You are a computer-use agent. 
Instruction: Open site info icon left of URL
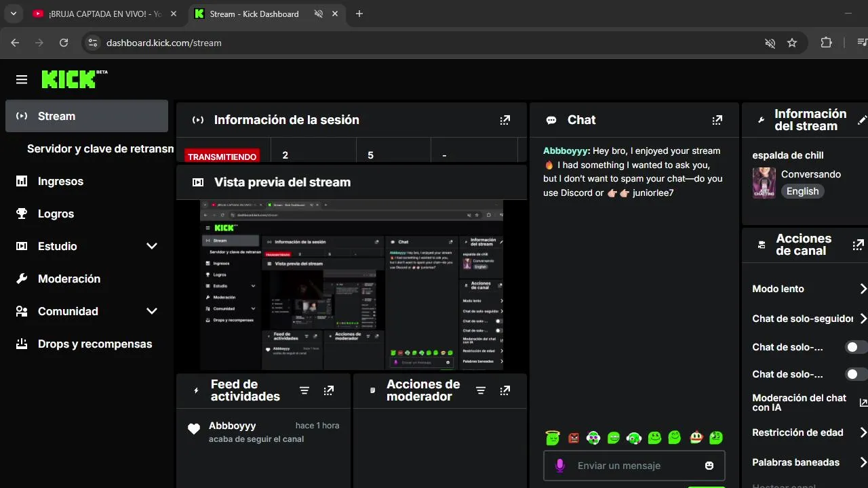[x=92, y=43]
